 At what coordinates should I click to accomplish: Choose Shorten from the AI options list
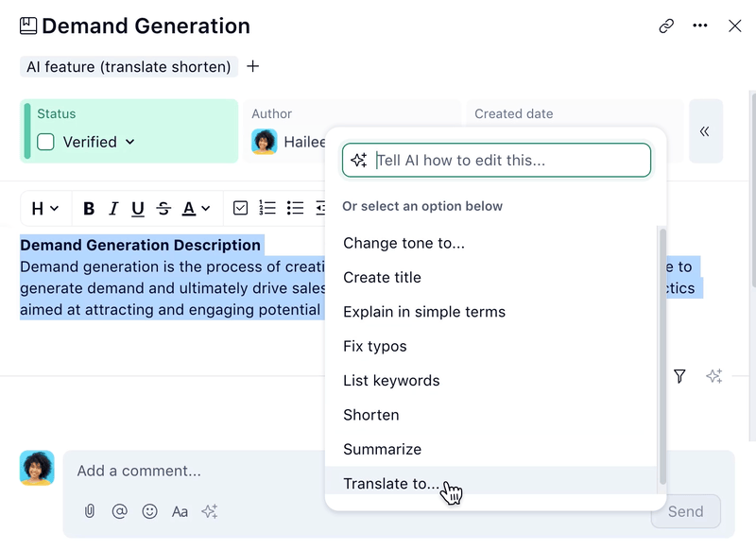tap(370, 415)
